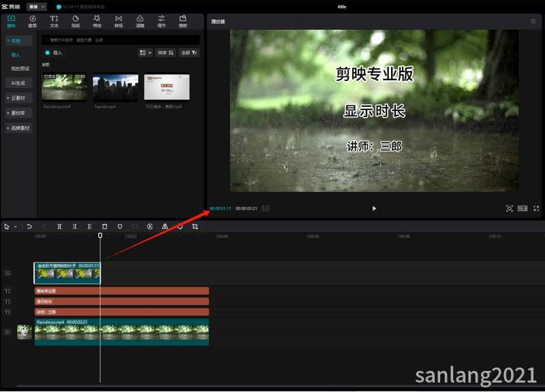Viewport: 545px width, 392px height.
Task: Click the timeline playhead handle
Action: click(100, 235)
